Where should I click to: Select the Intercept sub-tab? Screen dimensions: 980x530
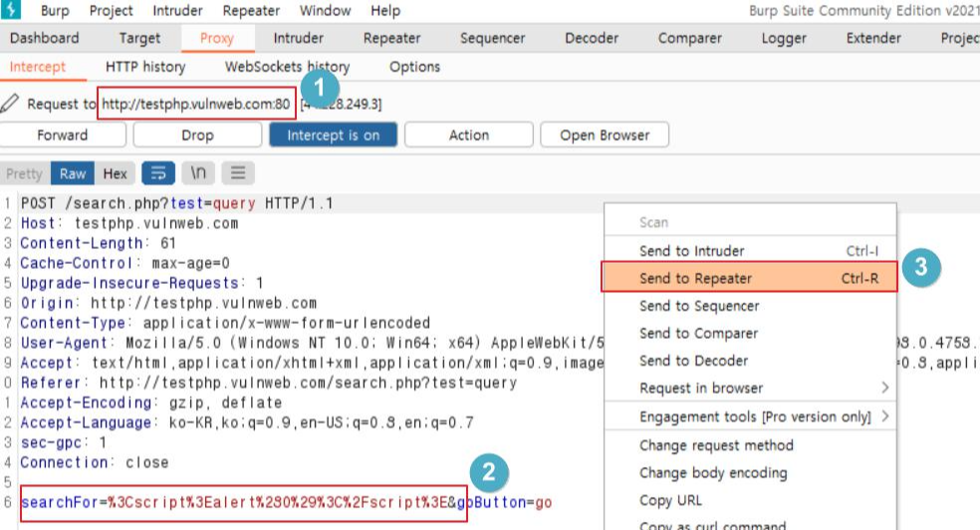pyautogui.click(x=38, y=67)
